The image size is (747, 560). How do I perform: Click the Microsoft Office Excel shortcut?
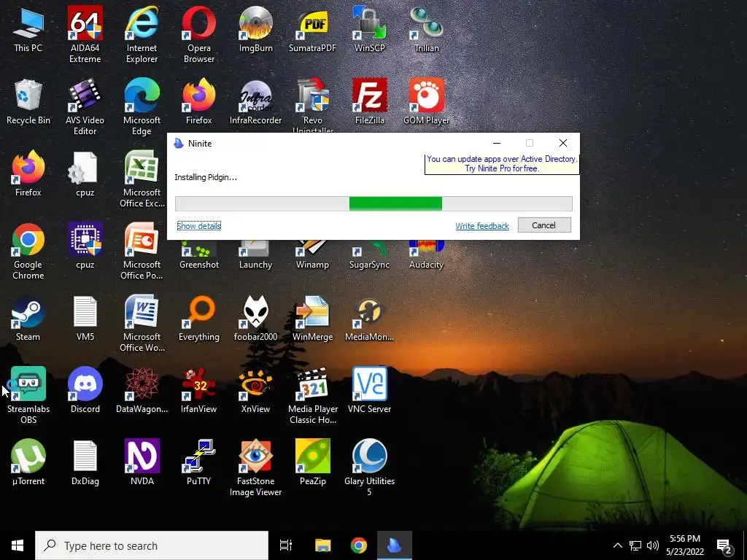[142, 179]
